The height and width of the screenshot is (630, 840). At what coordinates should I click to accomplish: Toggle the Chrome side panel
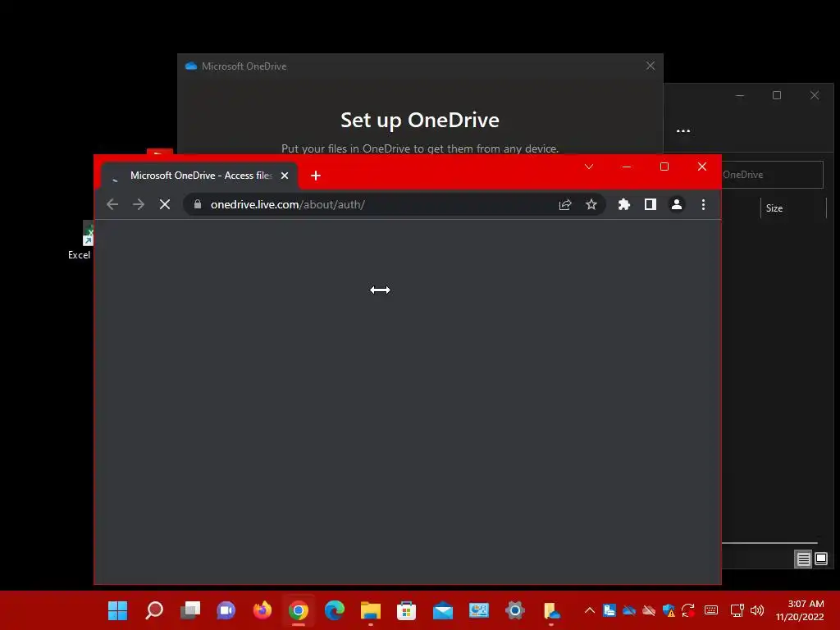tap(651, 204)
